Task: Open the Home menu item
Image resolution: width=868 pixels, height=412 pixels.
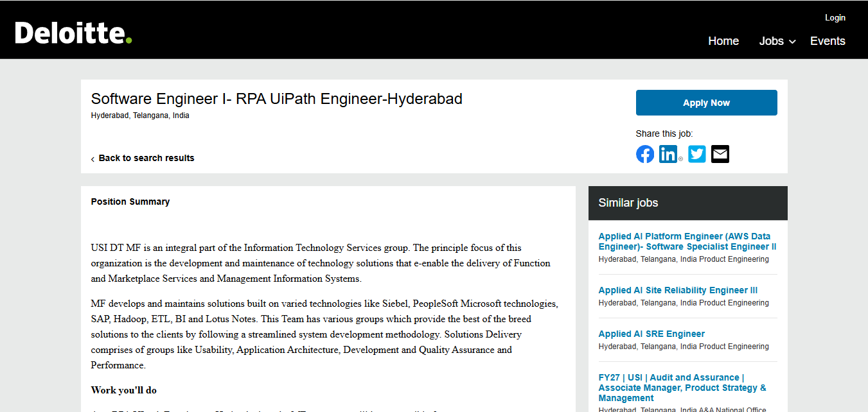Action: pyautogui.click(x=723, y=41)
